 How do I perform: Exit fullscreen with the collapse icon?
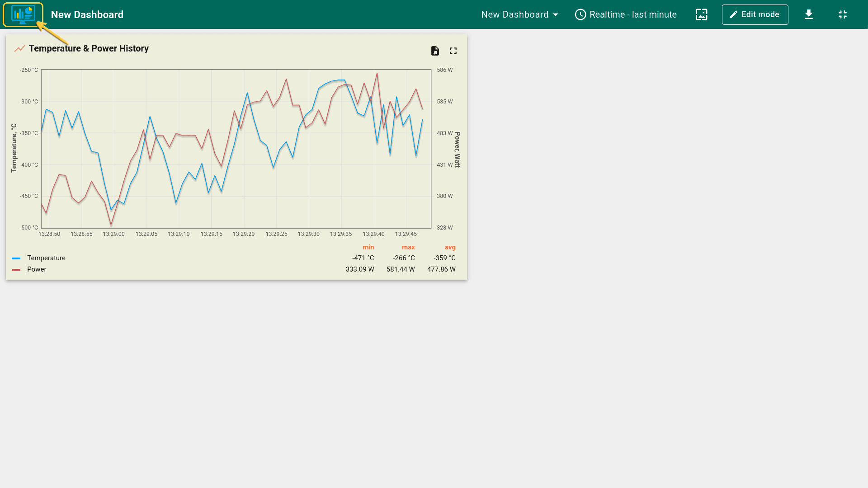point(842,14)
